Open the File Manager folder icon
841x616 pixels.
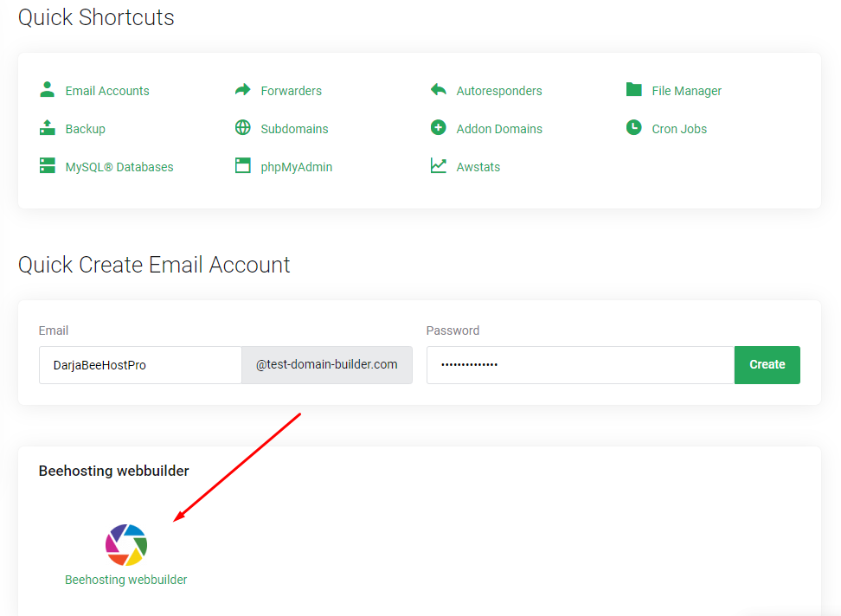634,88
